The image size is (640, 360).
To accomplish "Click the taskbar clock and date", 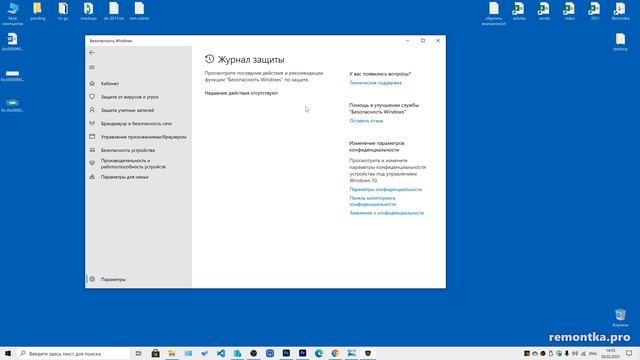I will point(611,353).
